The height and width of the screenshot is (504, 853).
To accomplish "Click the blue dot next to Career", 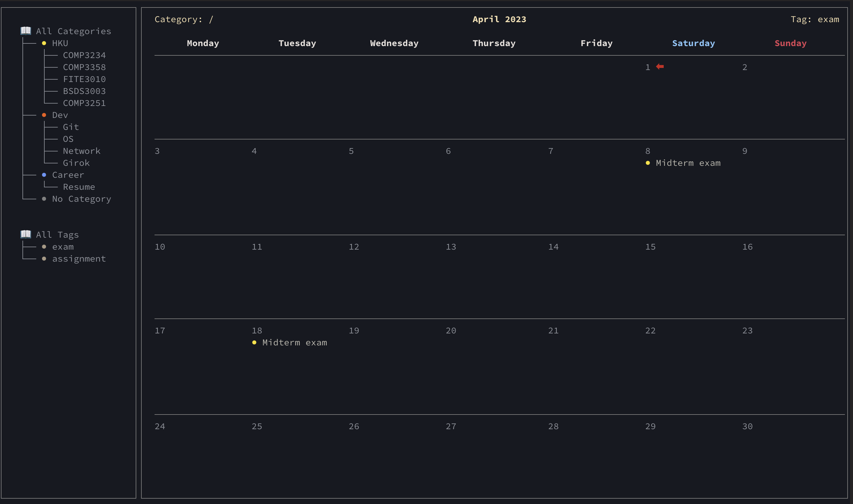I will point(44,175).
